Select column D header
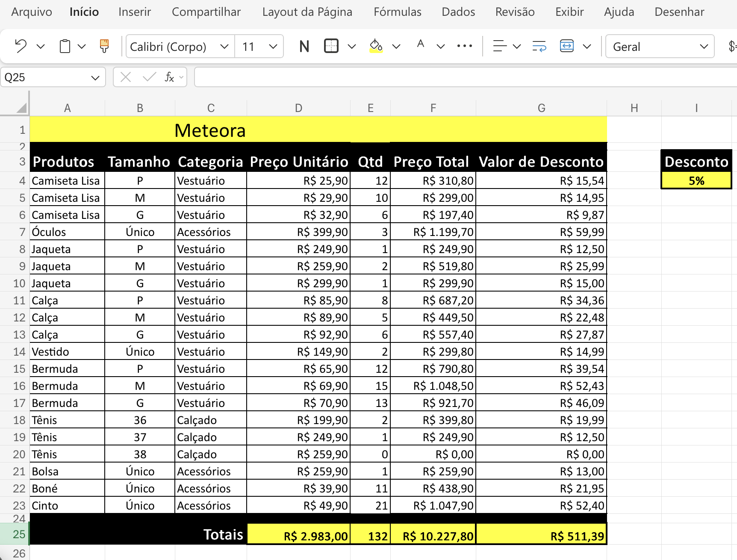The width and height of the screenshot is (737, 560). (298, 108)
